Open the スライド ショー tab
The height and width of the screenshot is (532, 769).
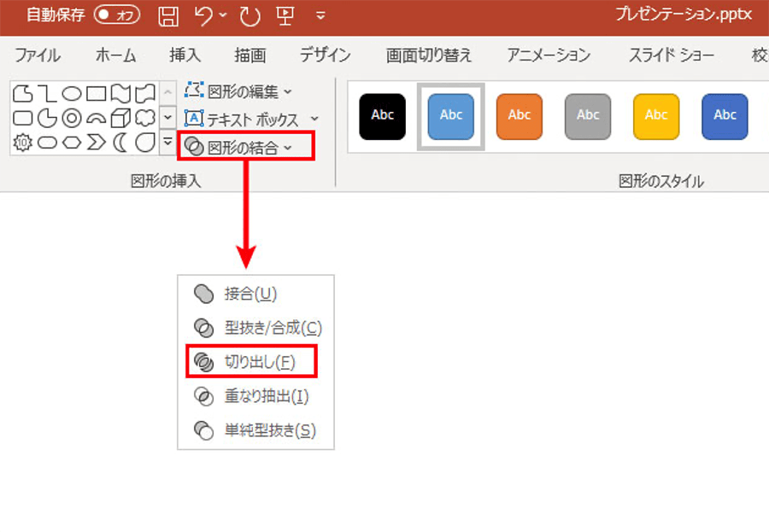[672, 55]
